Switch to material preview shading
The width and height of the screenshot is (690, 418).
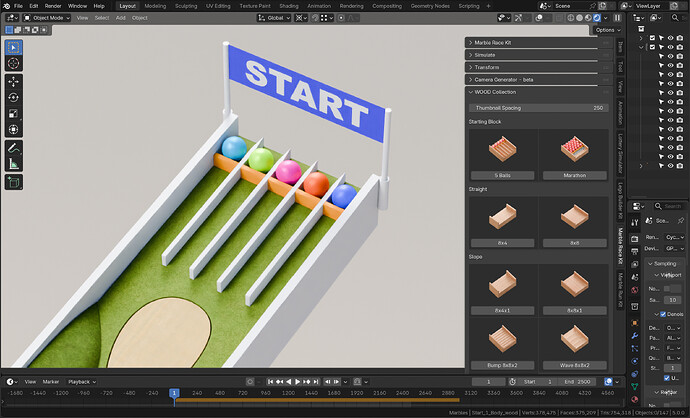(x=588, y=18)
